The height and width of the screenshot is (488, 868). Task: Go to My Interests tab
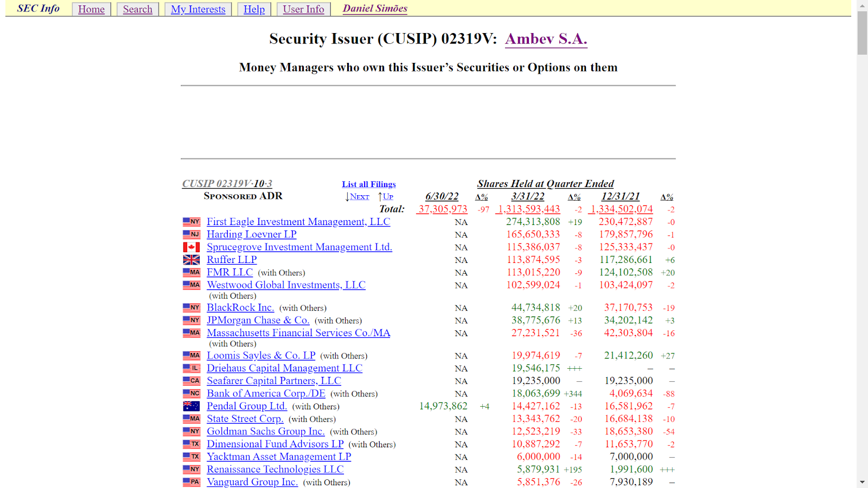tap(198, 9)
